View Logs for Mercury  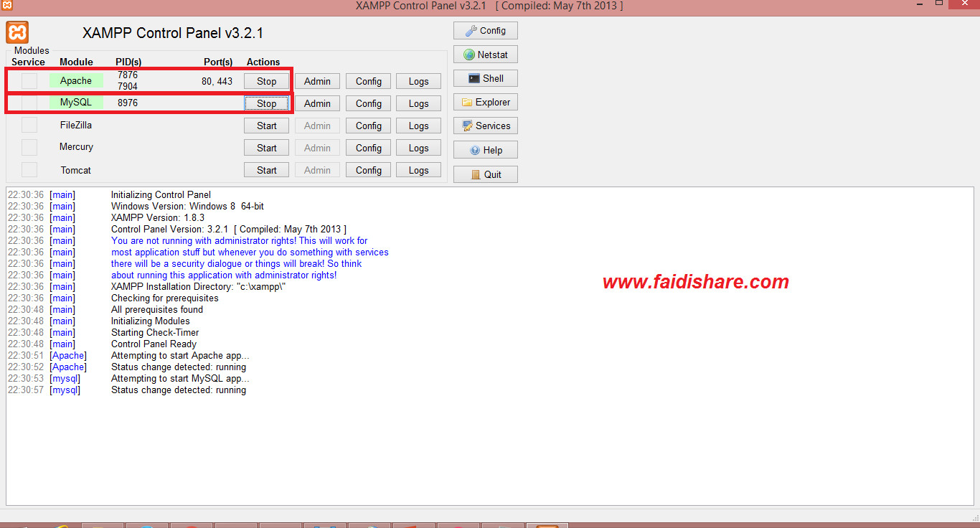419,148
